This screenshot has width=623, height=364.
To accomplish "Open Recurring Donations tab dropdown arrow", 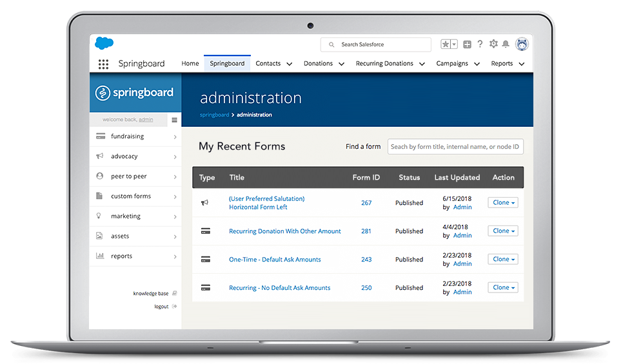I will (422, 64).
